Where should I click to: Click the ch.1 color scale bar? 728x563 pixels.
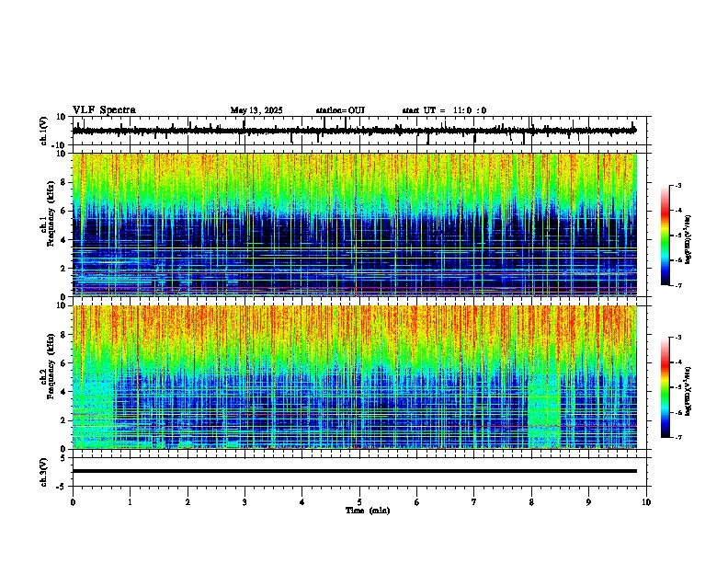[665, 236]
